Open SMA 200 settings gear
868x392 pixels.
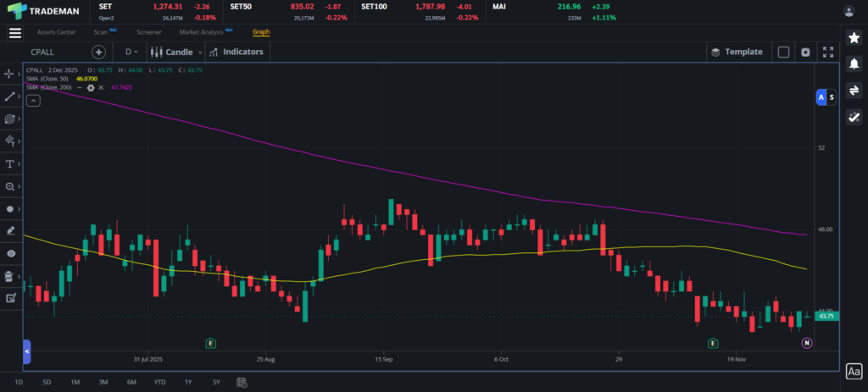(x=91, y=87)
